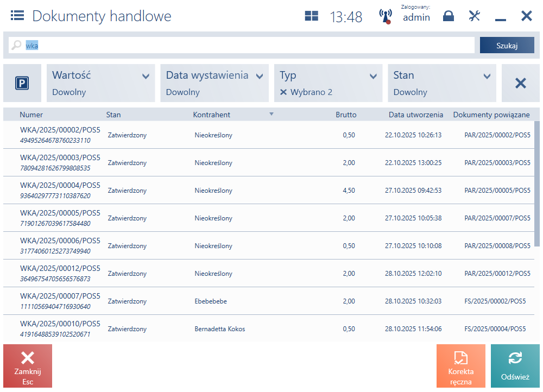Expand the Data wystawienia filter dropdown
Image resolution: width=543 pixels, height=392 pixels.
[214, 83]
